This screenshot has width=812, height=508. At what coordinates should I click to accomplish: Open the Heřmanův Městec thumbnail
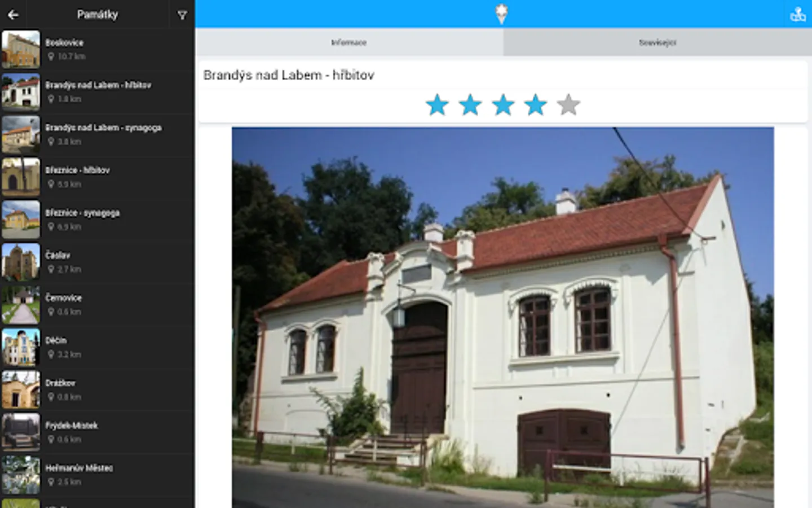pyautogui.click(x=21, y=475)
